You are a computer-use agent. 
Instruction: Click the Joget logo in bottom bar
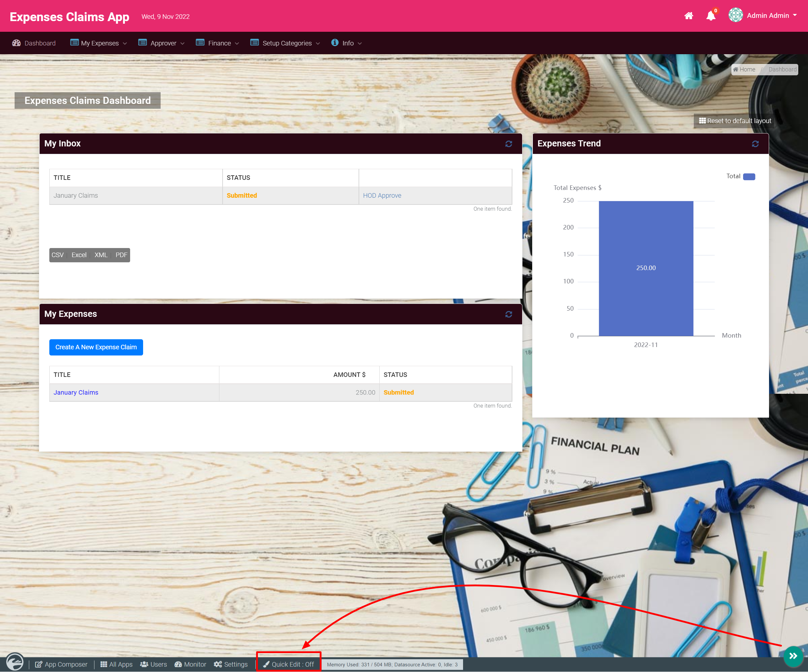(15, 662)
